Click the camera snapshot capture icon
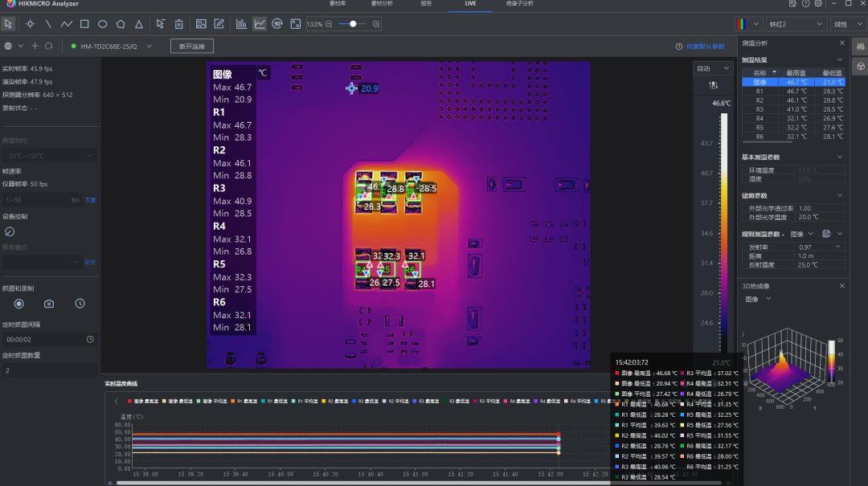This screenshot has height=486, width=868. (x=49, y=304)
